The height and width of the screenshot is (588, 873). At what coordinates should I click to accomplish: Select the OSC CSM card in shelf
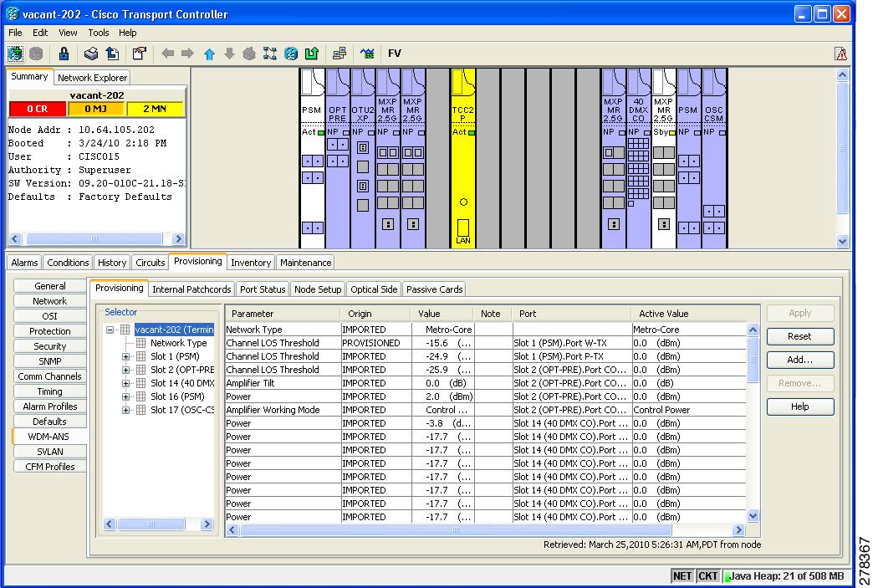[714, 158]
